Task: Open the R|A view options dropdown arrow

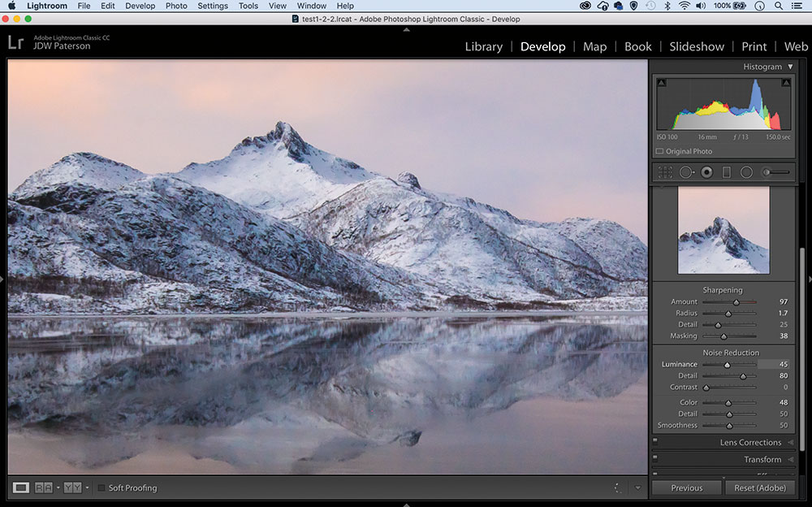Action: [58, 487]
